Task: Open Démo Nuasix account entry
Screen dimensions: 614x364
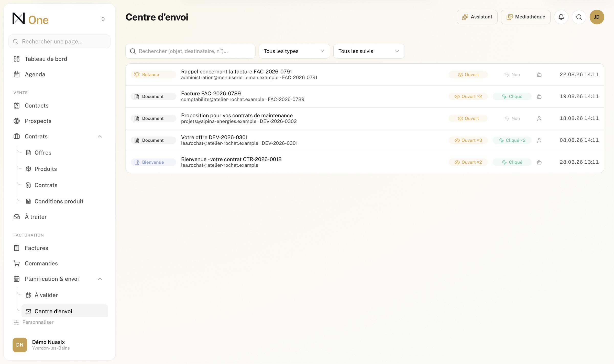Action: (59, 345)
